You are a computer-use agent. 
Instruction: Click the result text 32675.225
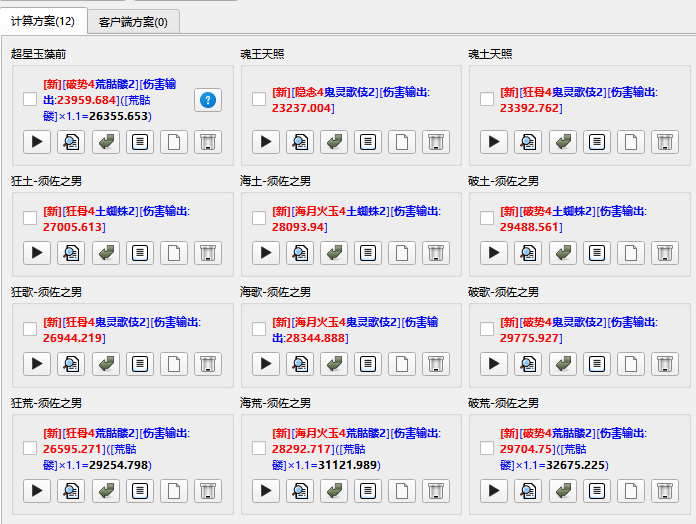[x=575, y=465]
